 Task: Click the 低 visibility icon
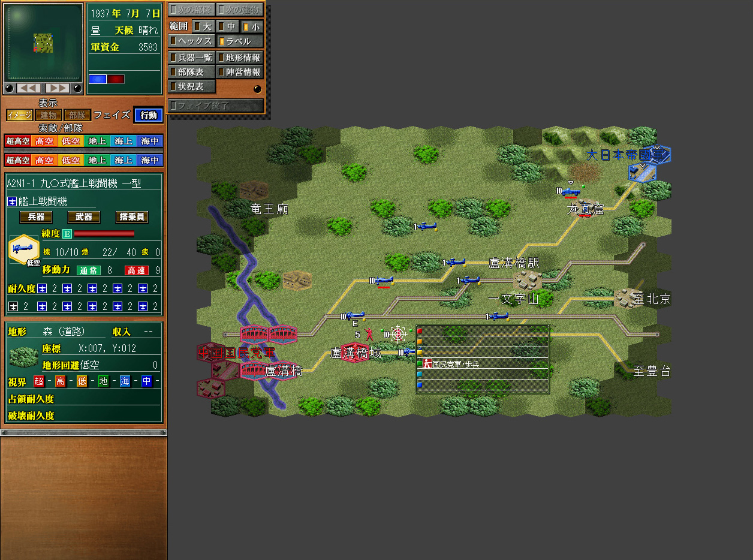click(82, 381)
